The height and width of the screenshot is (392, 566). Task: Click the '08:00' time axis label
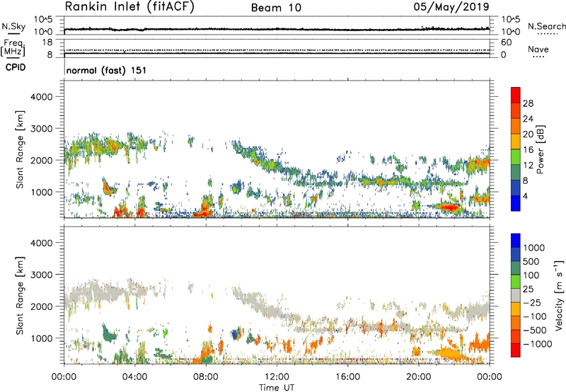pos(206,377)
